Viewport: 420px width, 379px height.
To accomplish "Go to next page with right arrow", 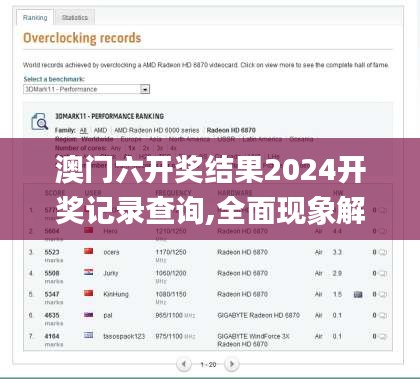I will point(232,364).
